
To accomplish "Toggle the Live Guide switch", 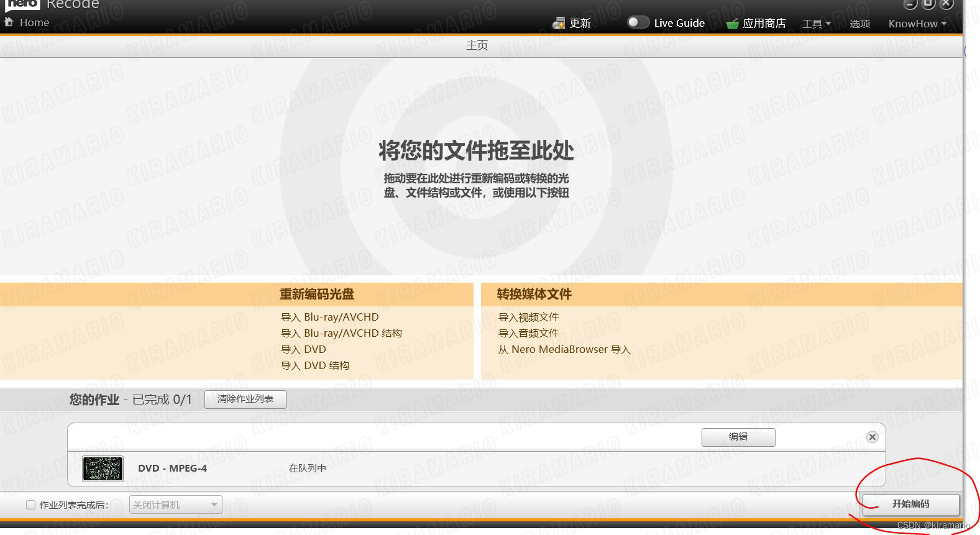I will click(x=638, y=22).
